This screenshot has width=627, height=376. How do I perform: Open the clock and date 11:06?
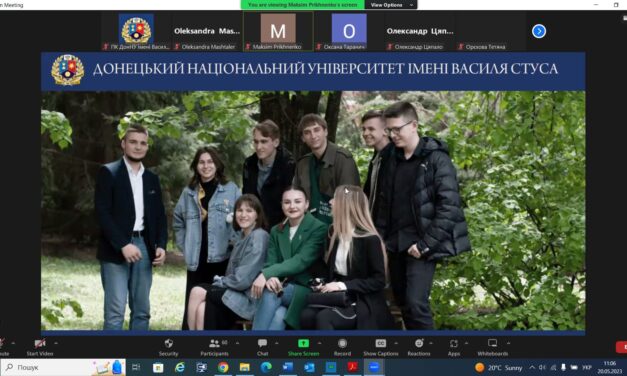[610, 367]
